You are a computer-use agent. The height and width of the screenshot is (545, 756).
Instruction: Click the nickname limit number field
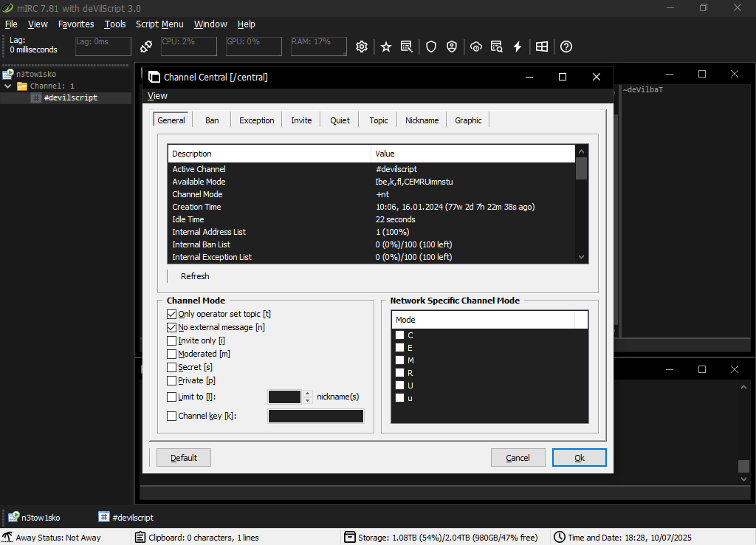point(284,397)
